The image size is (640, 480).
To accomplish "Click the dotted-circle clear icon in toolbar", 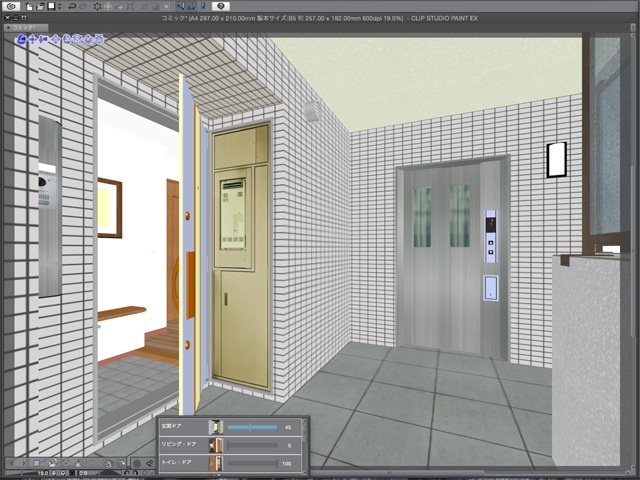I will pos(98,7).
